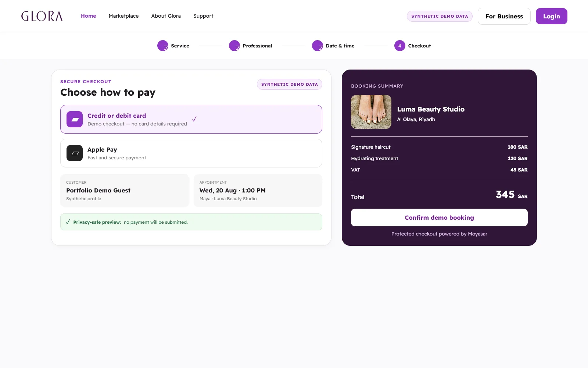Click Synthetic Demo Data badge in checkout card
This screenshot has width=588, height=368.
tap(290, 84)
